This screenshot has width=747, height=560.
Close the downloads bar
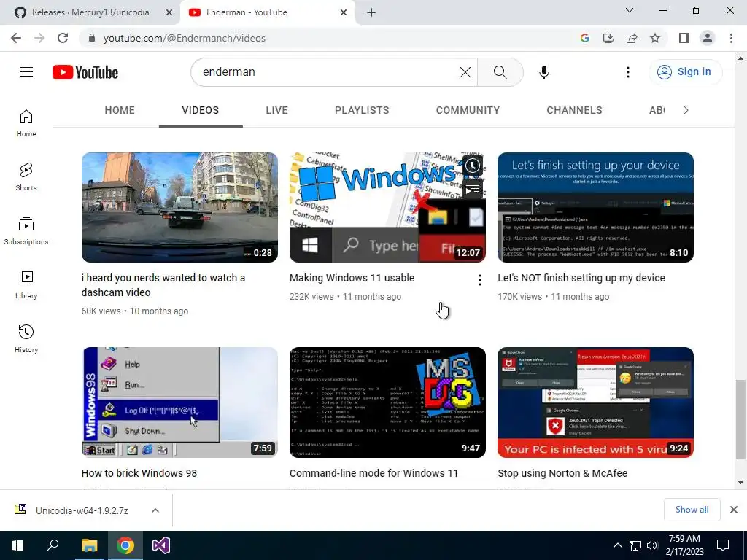coord(734,510)
